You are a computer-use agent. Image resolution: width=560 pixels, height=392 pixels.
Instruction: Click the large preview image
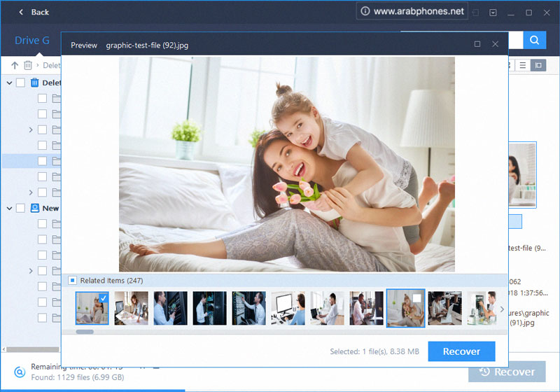point(287,164)
